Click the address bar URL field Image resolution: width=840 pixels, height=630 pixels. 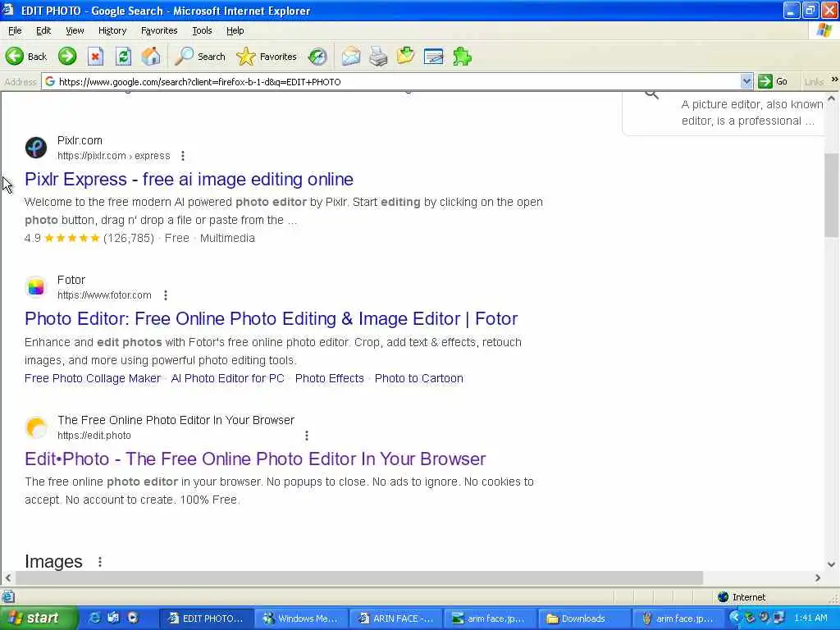click(396, 81)
